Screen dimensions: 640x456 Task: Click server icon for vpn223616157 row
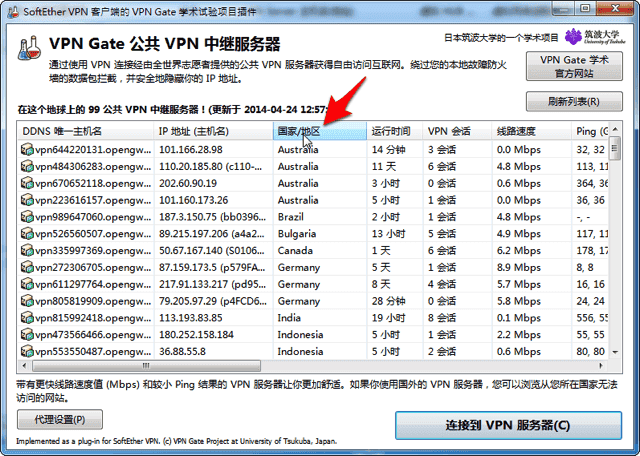(x=27, y=200)
